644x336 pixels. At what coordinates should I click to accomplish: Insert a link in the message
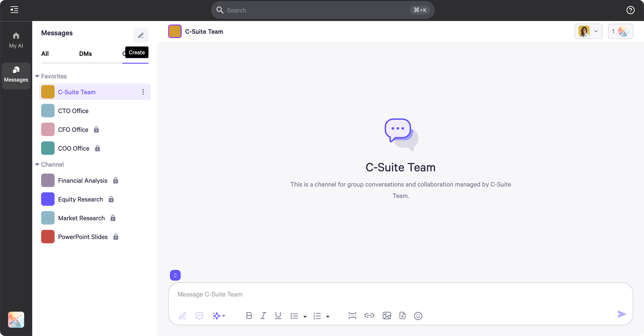(369, 315)
